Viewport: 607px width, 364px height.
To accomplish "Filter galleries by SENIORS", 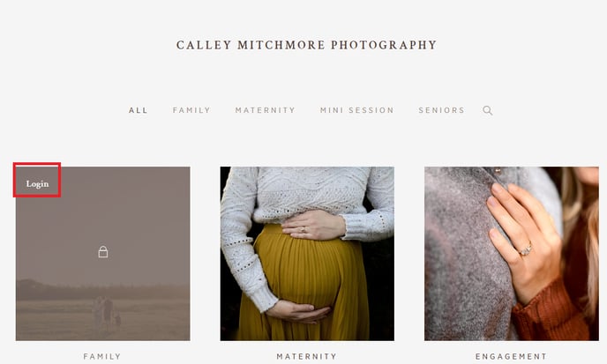I will [x=441, y=110].
